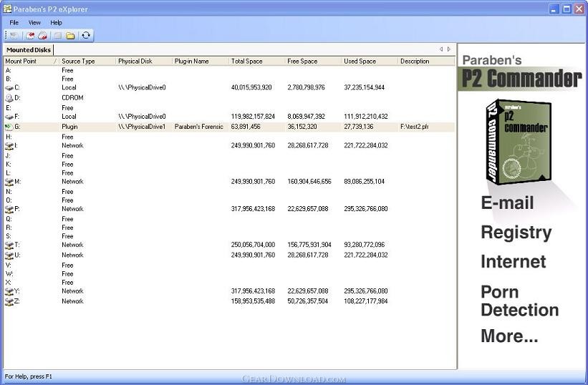
Task: Maximize the P2 eXplorer window
Action: (x=567, y=9)
